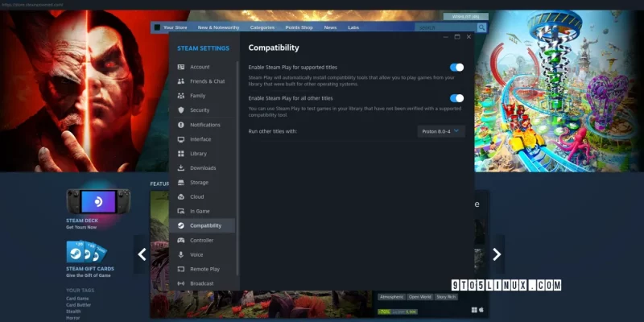
Task: Toggle Enable Steam Play for all other titles
Action: pyautogui.click(x=456, y=98)
